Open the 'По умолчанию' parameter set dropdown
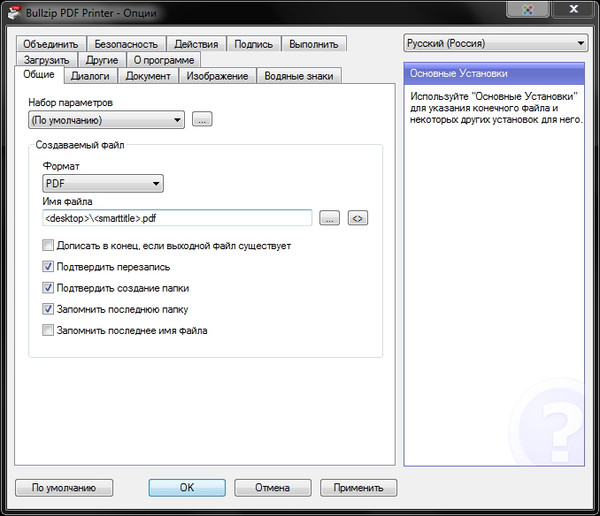 [x=107, y=121]
